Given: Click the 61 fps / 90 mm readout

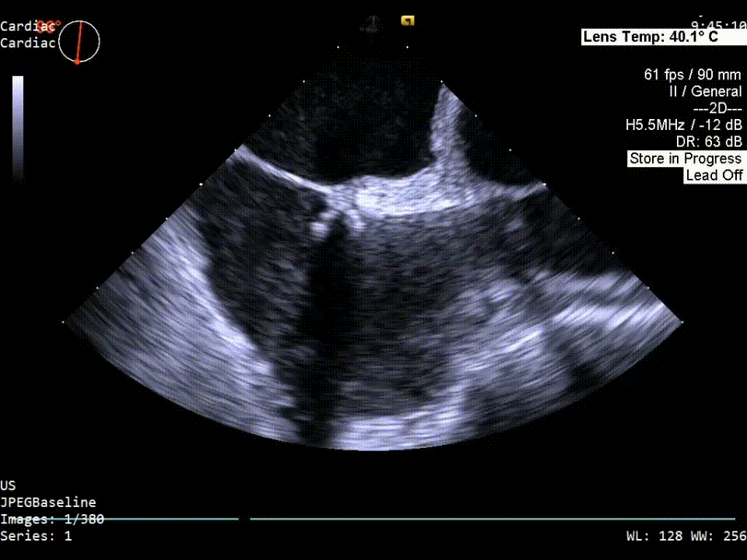Looking at the screenshot, I should pos(693,75).
